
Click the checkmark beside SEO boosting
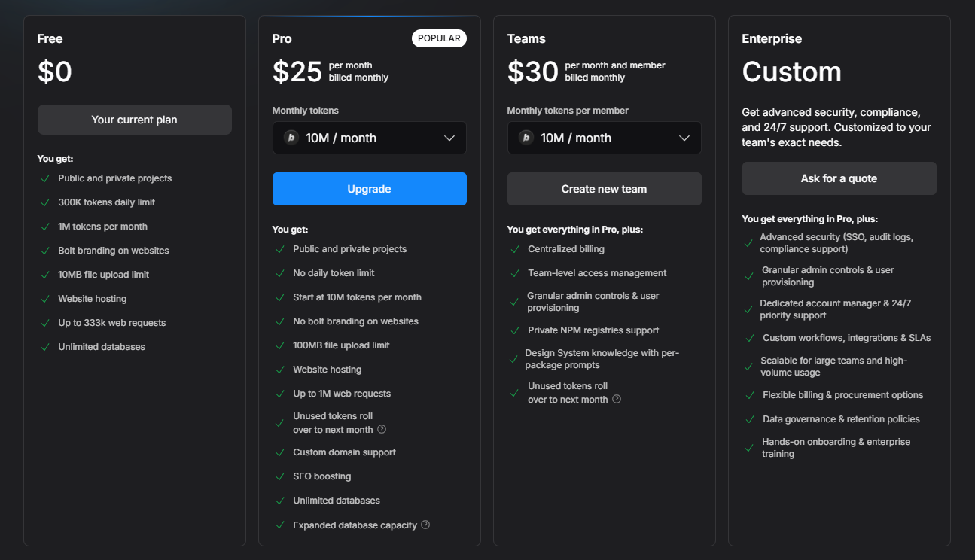280,476
